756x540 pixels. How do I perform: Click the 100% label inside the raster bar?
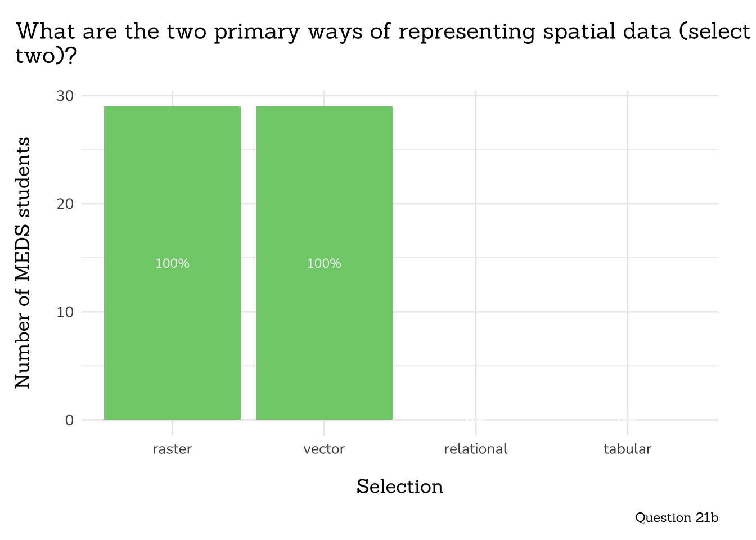172,263
